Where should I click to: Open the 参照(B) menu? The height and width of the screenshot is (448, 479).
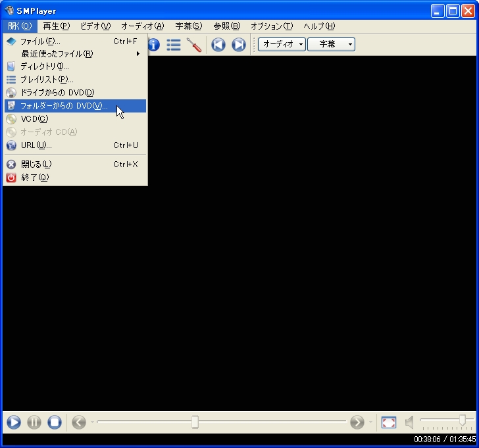pos(226,26)
